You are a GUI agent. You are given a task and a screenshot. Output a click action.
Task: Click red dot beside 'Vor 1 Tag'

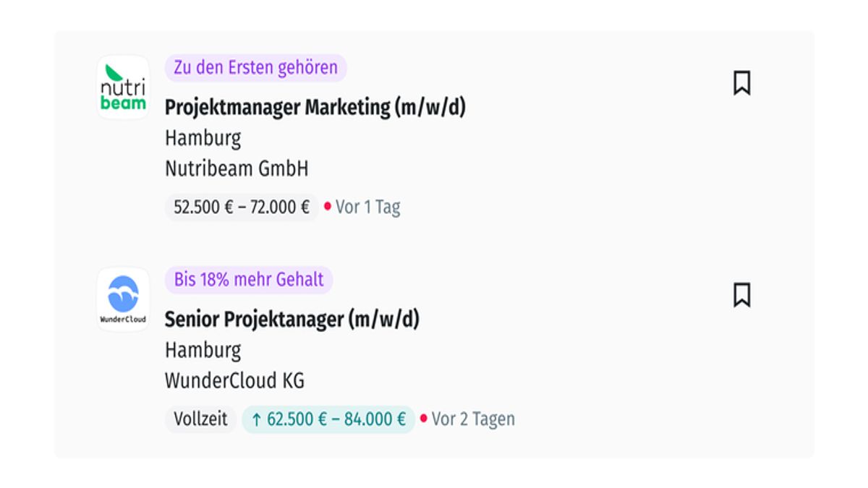click(x=328, y=207)
